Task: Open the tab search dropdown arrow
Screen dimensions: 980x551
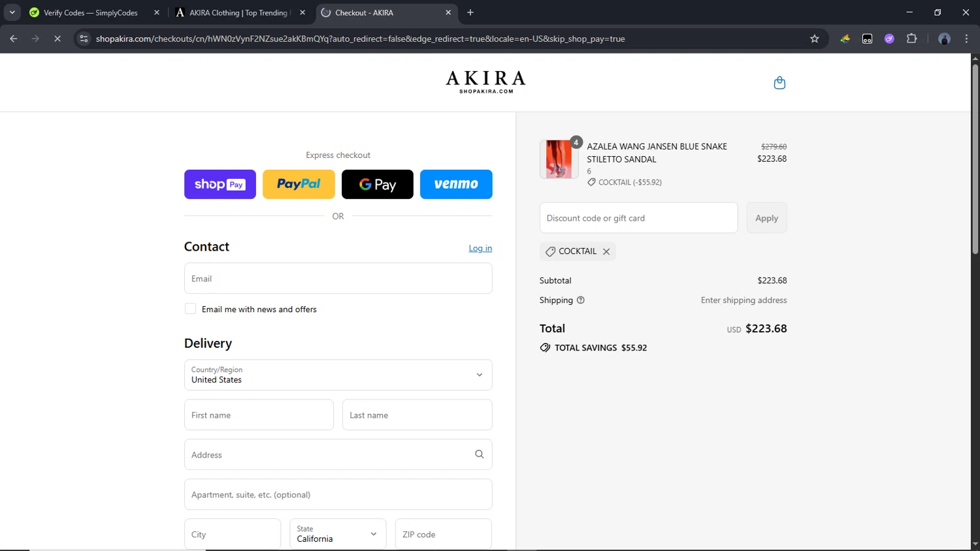Action: coord(12,12)
